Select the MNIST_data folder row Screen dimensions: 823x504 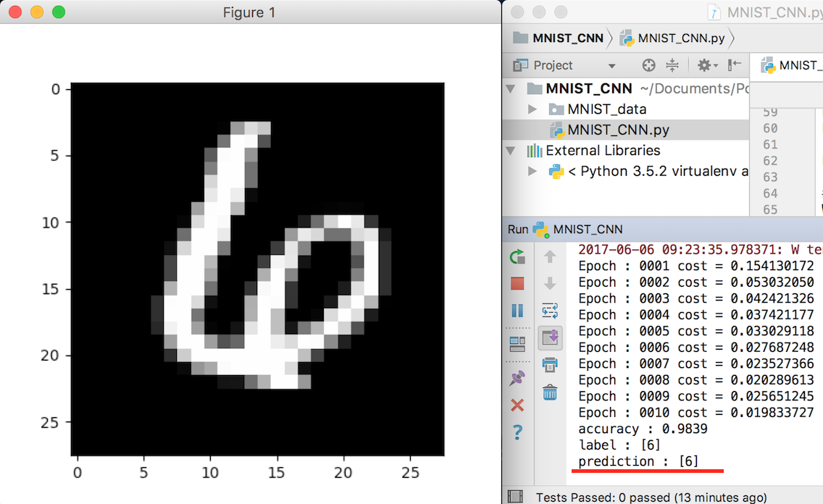626,109
